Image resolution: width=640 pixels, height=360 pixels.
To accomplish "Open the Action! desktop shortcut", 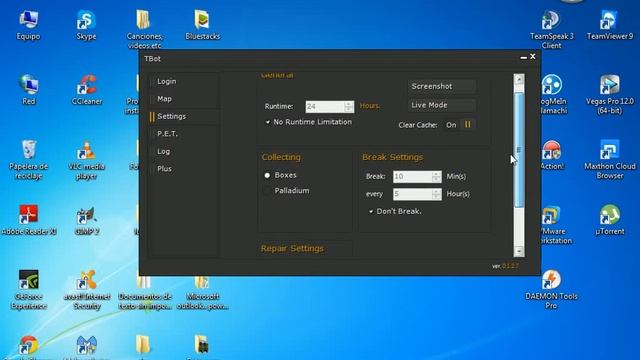I will [552, 155].
